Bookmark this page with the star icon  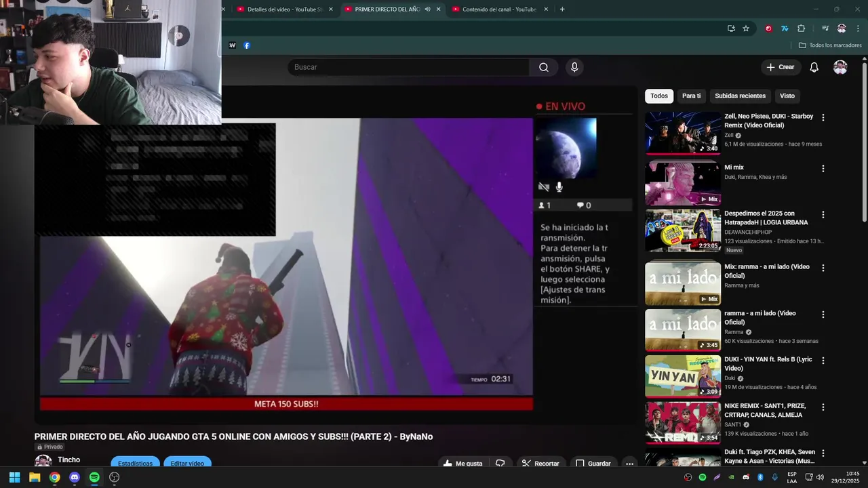point(746,28)
